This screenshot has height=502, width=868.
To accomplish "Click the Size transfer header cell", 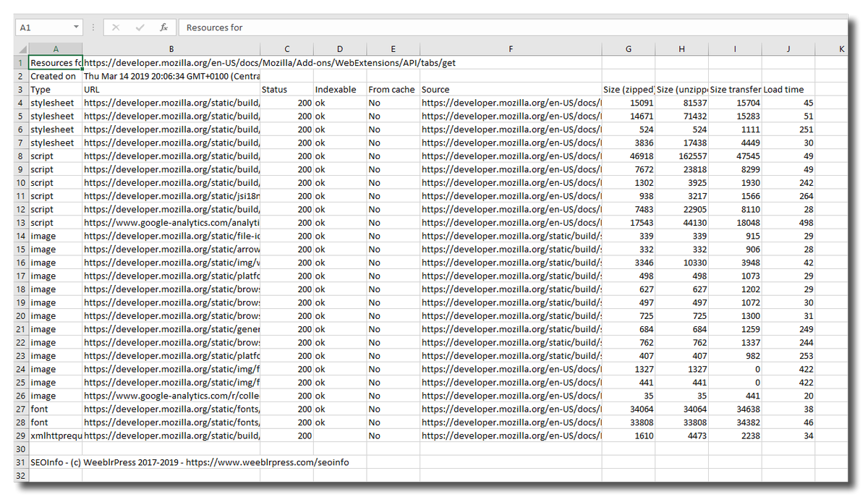I will tap(735, 90).
